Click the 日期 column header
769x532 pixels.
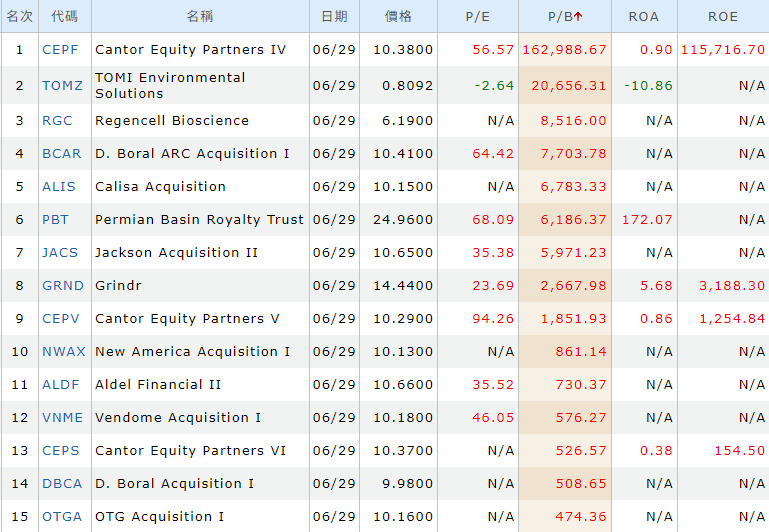tap(334, 17)
